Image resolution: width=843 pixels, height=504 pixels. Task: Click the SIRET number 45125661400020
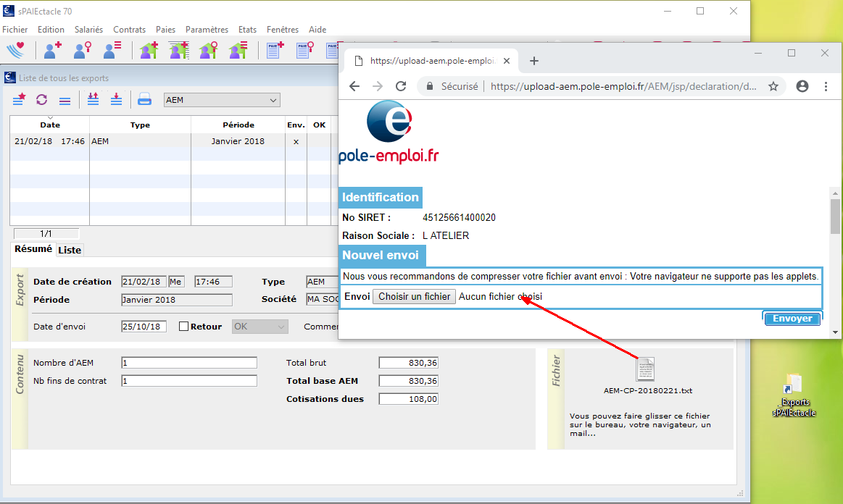coord(459,218)
